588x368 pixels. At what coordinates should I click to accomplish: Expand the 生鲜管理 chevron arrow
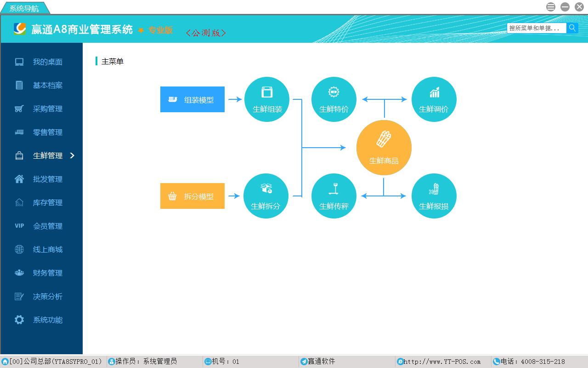72,155
